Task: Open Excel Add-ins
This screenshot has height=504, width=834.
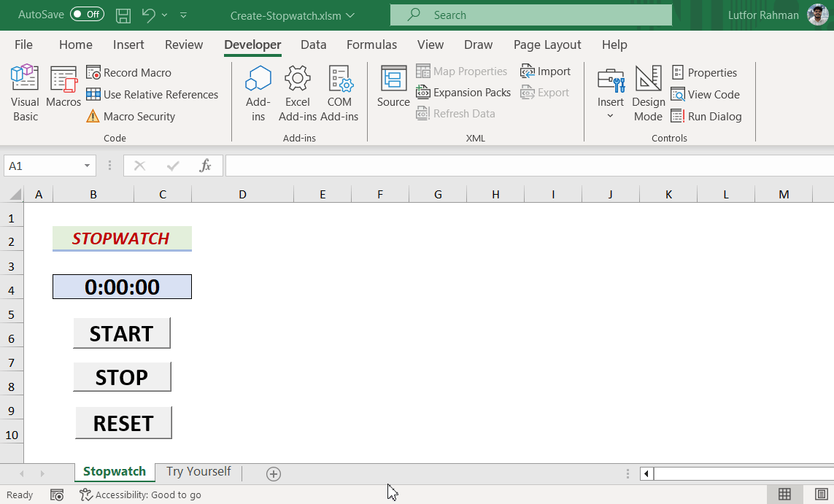Action: tap(297, 90)
